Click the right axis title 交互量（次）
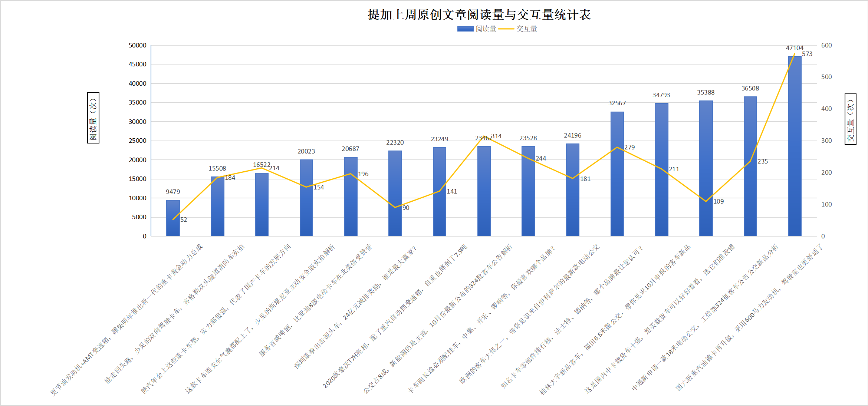This screenshot has width=868, height=406. (850, 119)
